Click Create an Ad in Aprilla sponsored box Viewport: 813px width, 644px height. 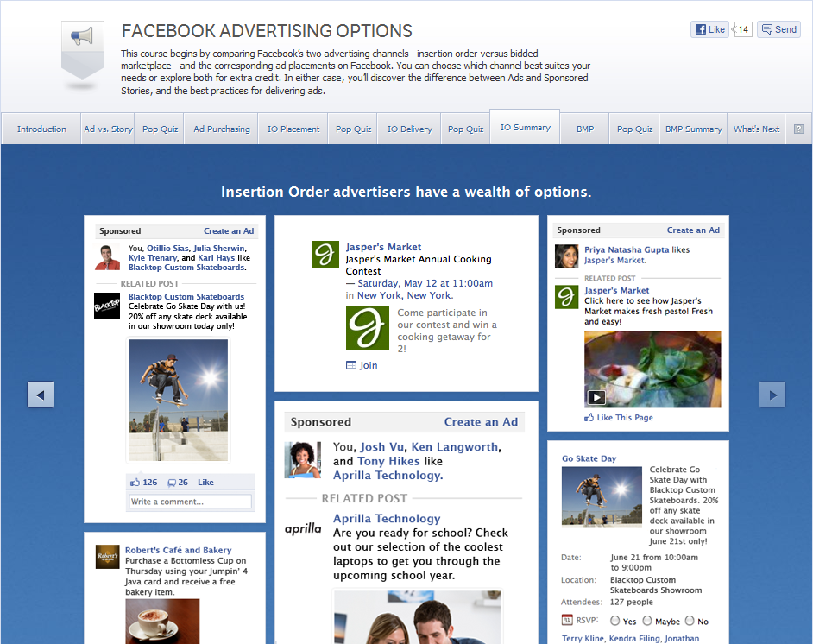tap(481, 422)
